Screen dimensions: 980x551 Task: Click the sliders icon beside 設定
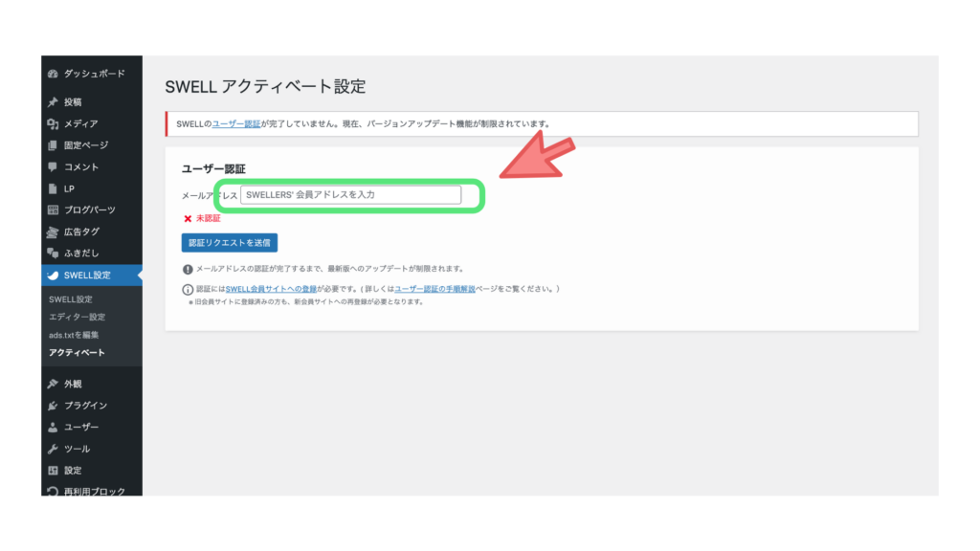53,471
